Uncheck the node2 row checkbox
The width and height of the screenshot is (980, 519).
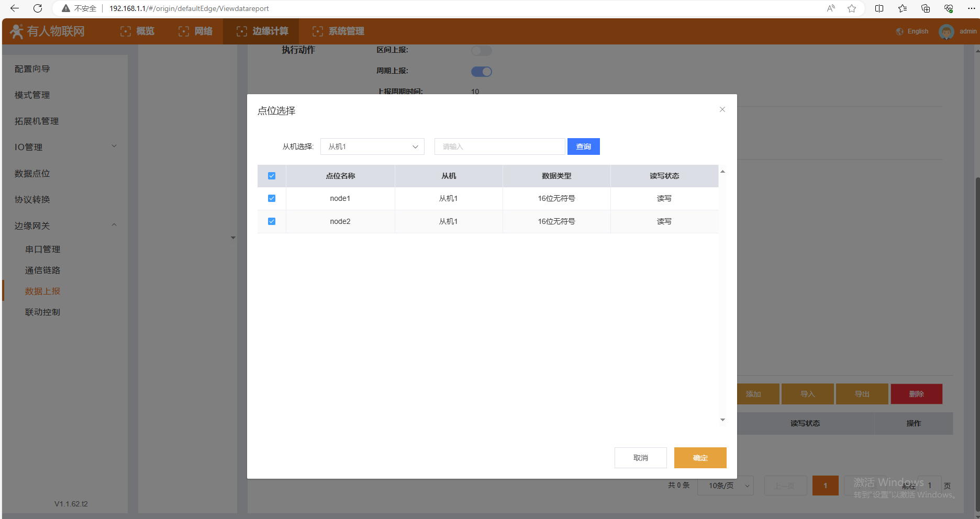click(x=272, y=221)
